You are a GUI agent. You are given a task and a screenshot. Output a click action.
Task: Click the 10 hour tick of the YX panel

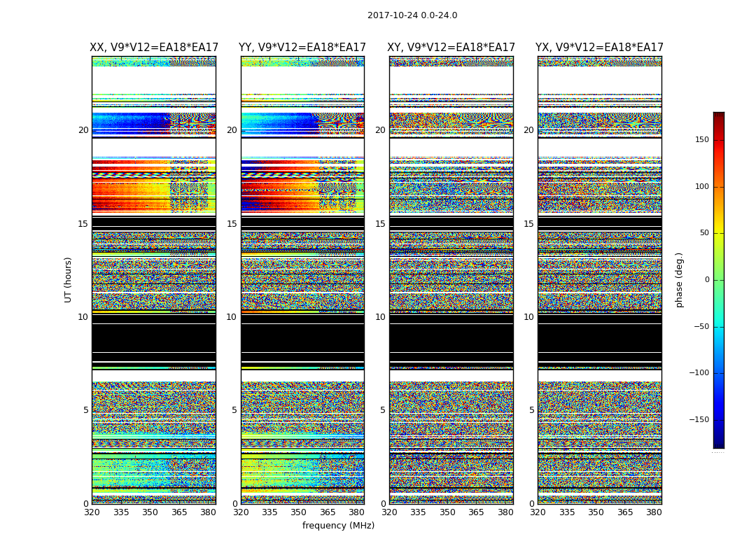(x=529, y=317)
